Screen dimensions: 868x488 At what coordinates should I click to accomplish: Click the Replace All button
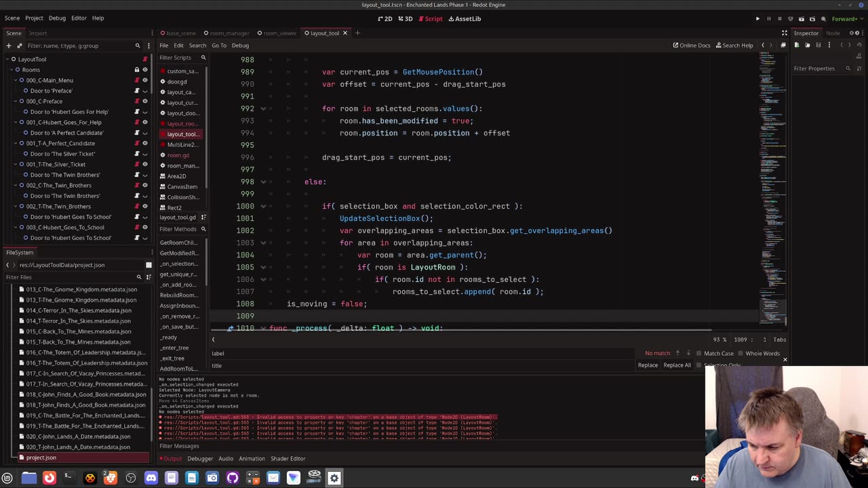[x=677, y=365]
